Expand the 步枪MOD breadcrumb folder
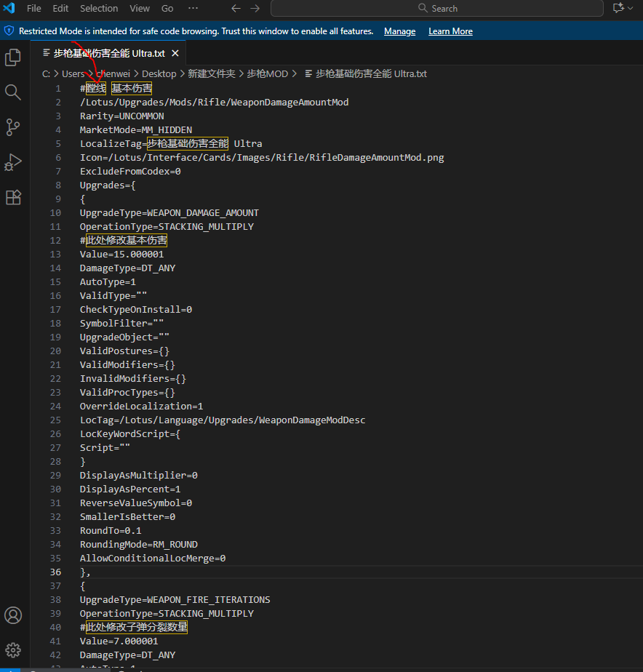This screenshot has height=672, width=643. coord(268,73)
